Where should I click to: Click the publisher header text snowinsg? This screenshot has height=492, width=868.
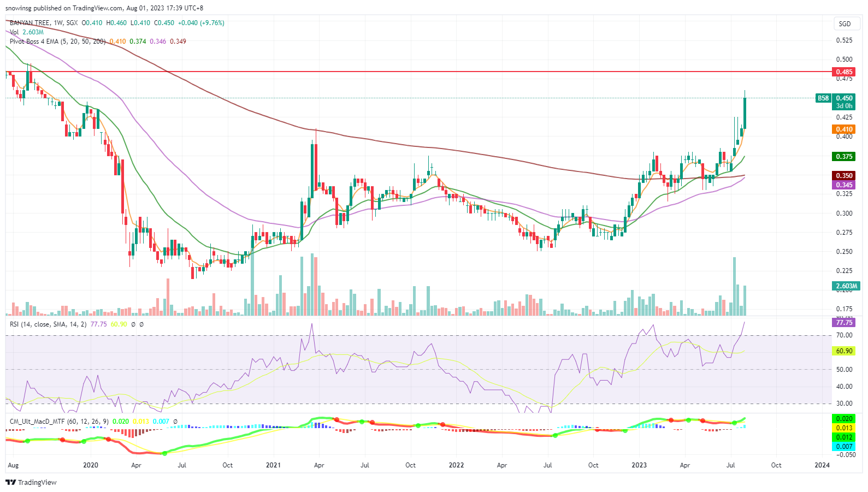pyautogui.click(x=19, y=8)
